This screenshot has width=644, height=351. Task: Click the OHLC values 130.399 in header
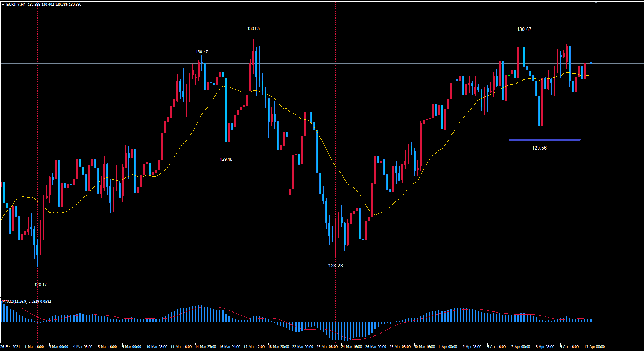pos(34,5)
